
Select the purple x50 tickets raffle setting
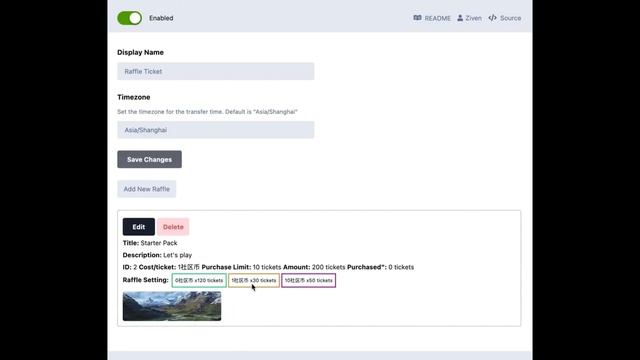[x=309, y=280]
